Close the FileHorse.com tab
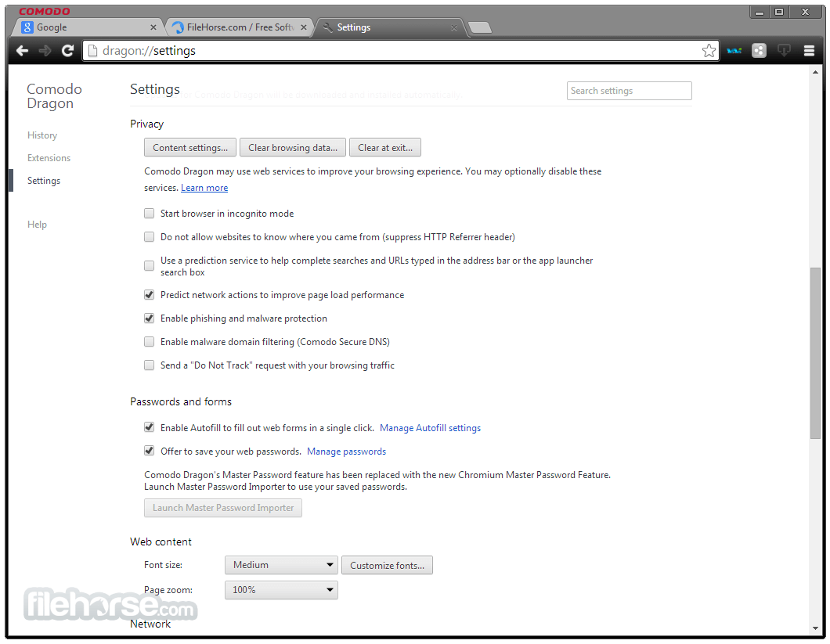This screenshot has width=830, height=644. tap(303, 27)
